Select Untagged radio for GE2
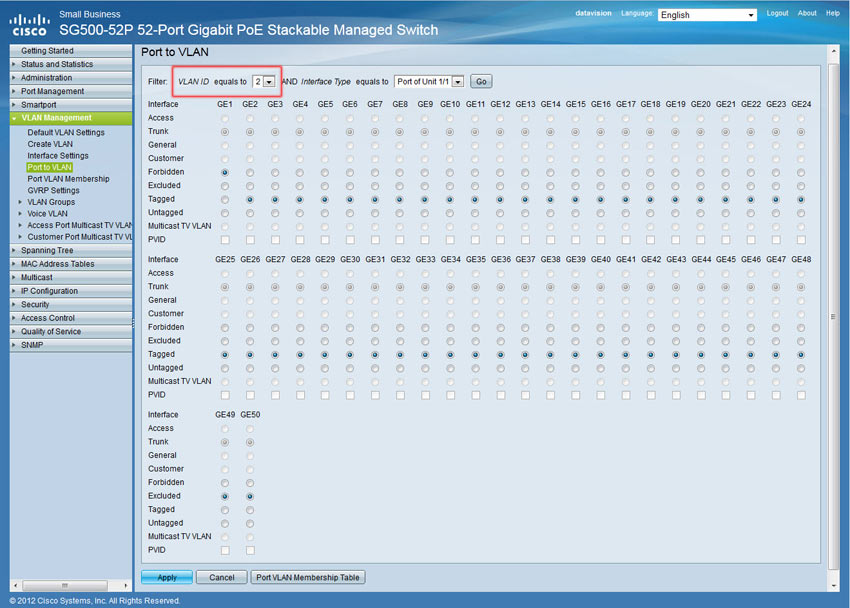Image resolution: width=850 pixels, height=608 pixels. (x=250, y=214)
